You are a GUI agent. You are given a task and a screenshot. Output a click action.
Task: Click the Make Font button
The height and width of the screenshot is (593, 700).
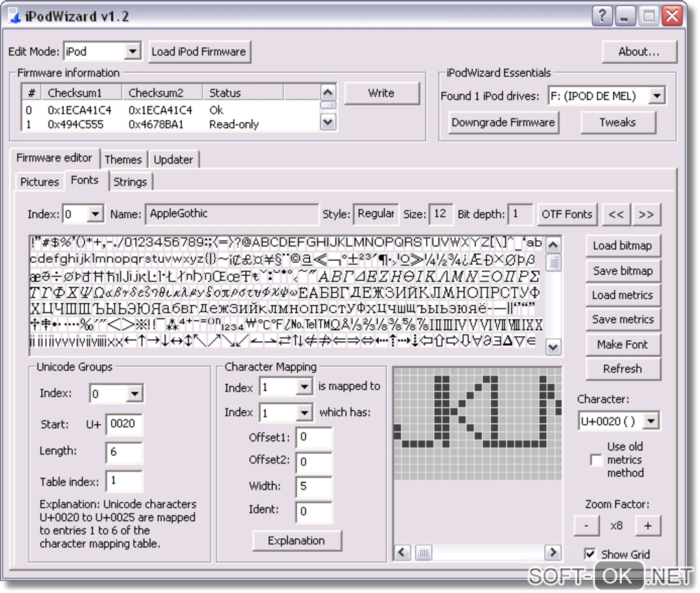(x=622, y=345)
